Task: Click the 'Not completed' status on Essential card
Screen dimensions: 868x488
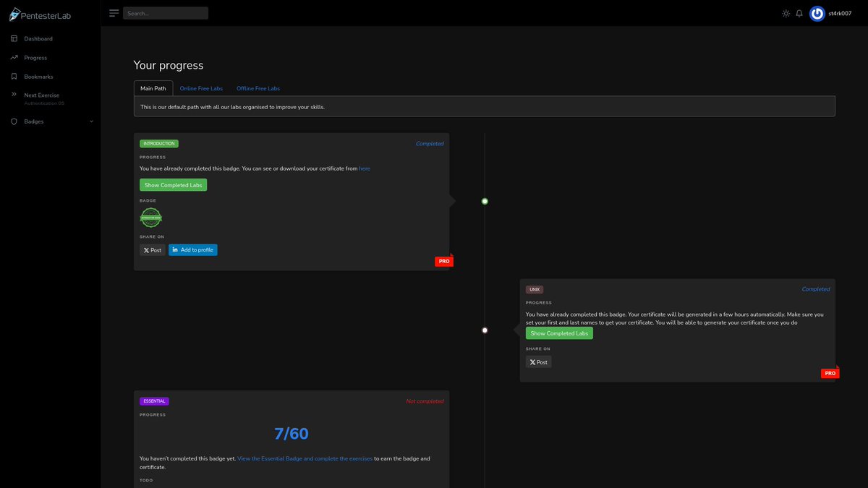Action: pyautogui.click(x=425, y=401)
